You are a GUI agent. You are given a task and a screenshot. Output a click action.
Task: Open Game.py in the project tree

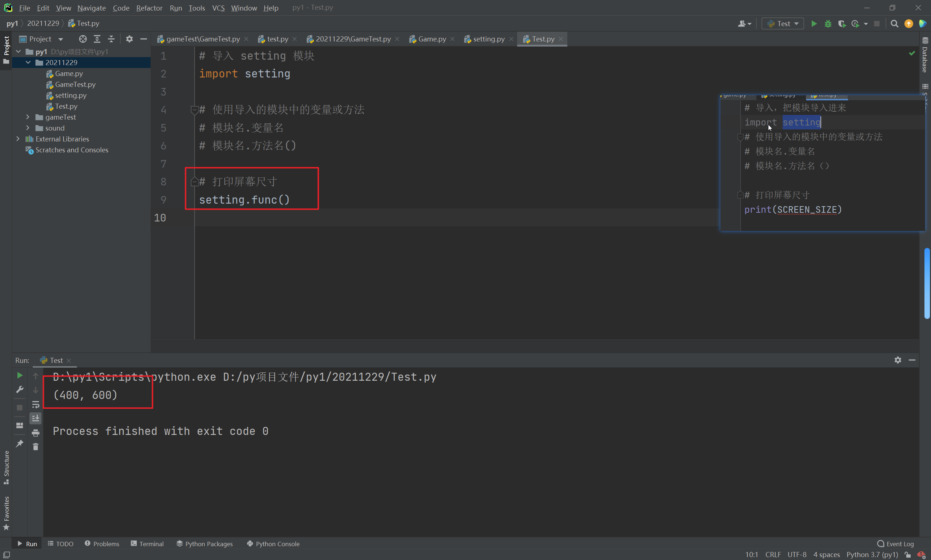pyautogui.click(x=69, y=73)
